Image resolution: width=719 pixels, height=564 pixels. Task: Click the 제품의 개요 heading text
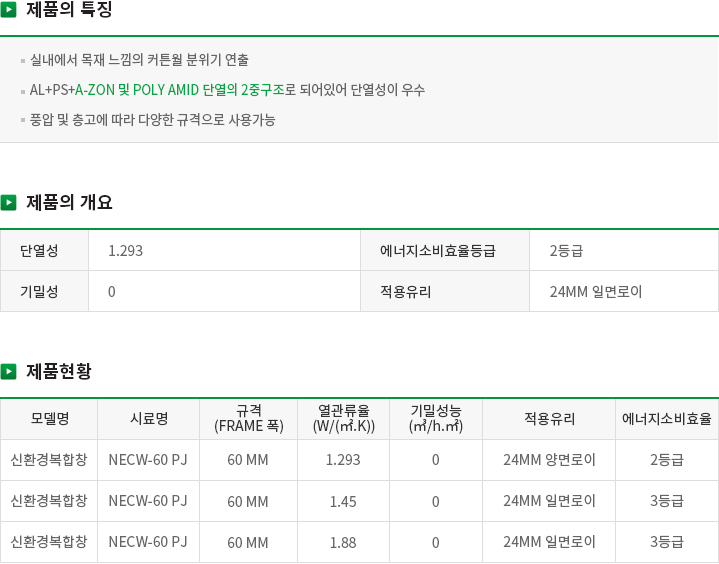[x=69, y=202]
